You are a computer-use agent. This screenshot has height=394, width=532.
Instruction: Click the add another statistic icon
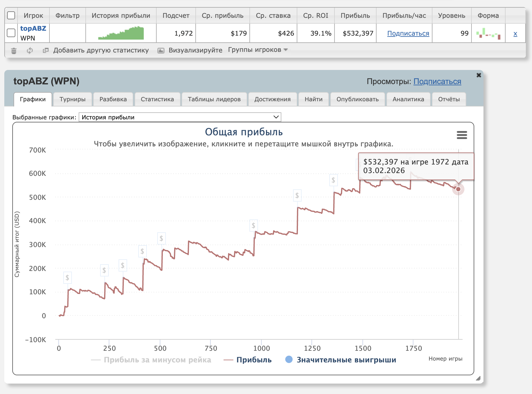pyautogui.click(x=46, y=50)
